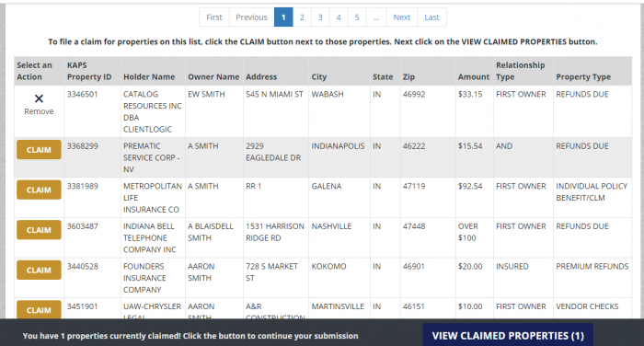Viewport: 644px width, 346px height.
Task: Claim Founders Insurance Company property 3440528
Action: click(x=39, y=270)
